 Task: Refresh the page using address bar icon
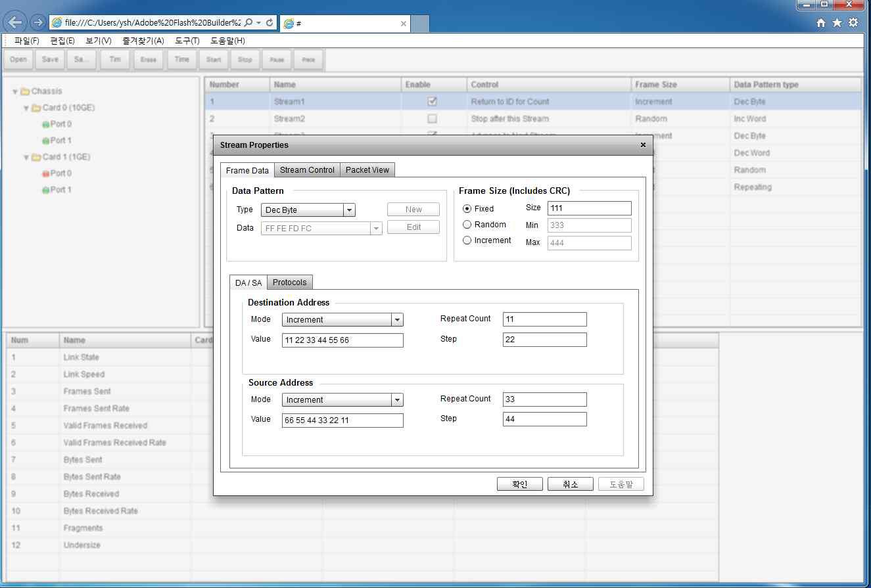click(x=270, y=22)
